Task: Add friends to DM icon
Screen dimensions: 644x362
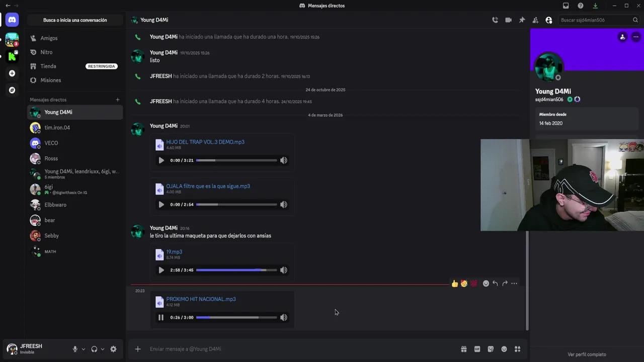Action: [535, 20]
